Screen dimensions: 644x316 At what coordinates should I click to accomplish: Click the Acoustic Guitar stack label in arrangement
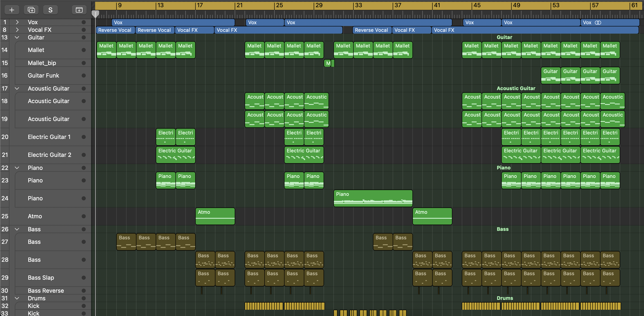(516, 88)
